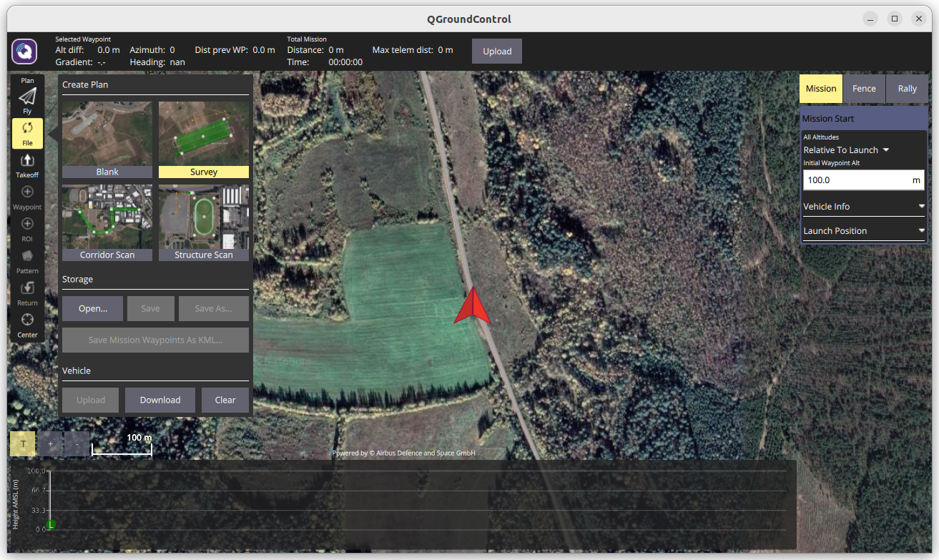Click the QGroundControl logo icon
939x560 pixels.
tap(24, 51)
